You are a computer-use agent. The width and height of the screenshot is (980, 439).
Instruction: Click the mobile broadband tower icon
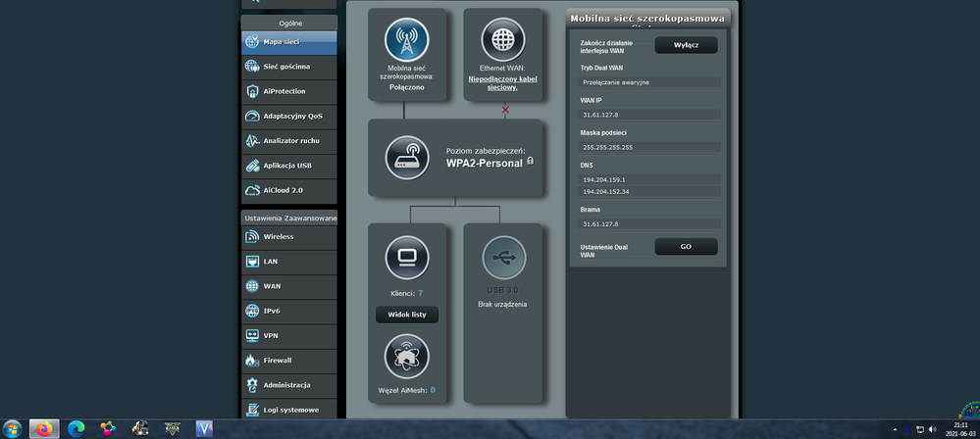406,40
